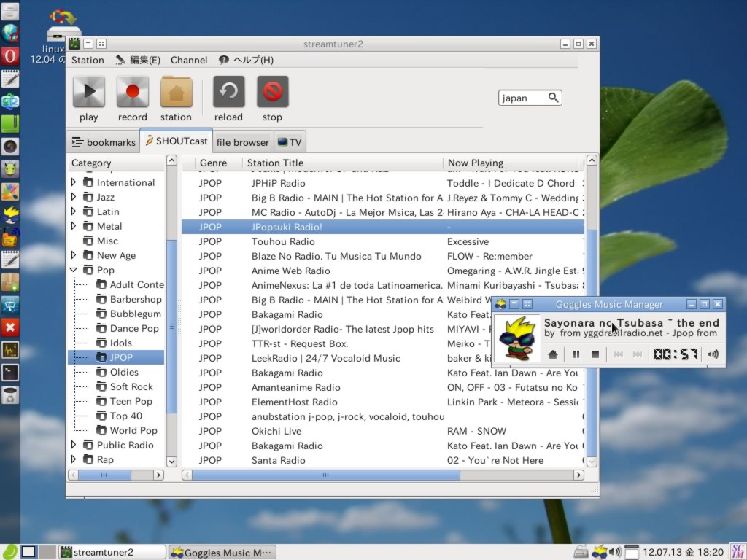Screen dimensions: 747x560
Task: Select the Amanteanime Radio station
Action: coord(382,387)
